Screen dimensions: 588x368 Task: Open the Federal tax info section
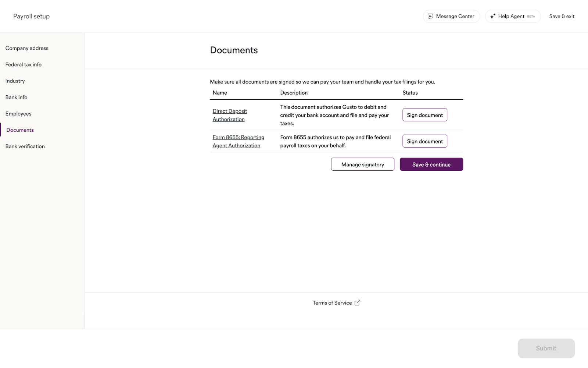(24, 64)
